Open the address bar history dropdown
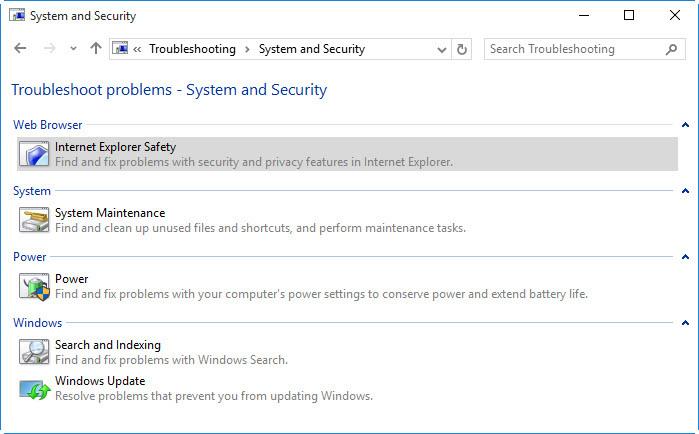The height and width of the screenshot is (434, 699). pos(442,49)
